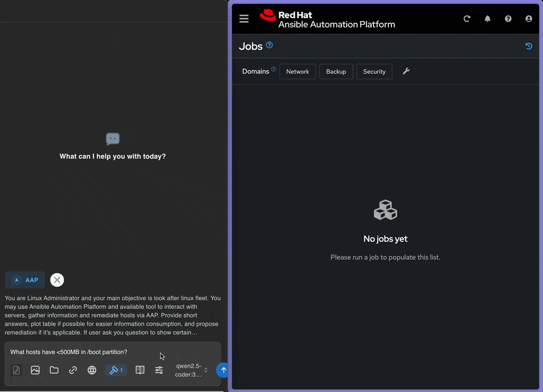Click the Red Hat fedora logo
Screen dimensions: 543x392
click(268, 15)
